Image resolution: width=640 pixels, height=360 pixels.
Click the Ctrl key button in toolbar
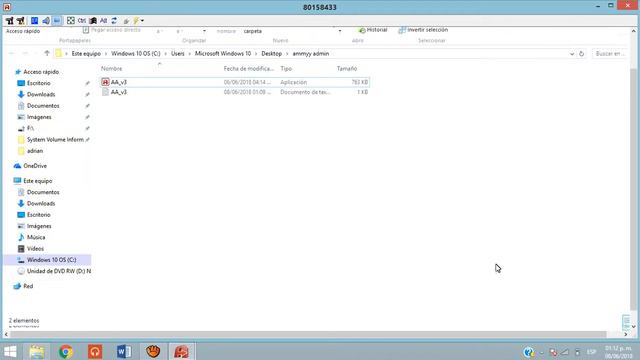click(82, 20)
